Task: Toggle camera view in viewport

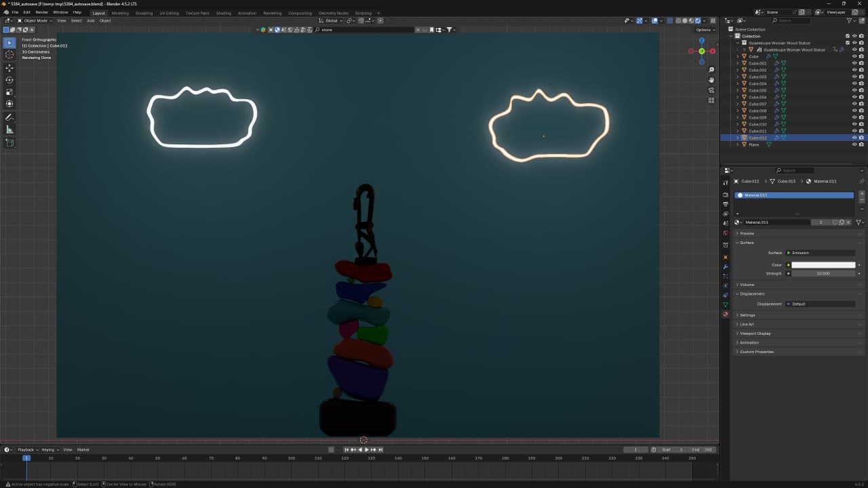Action: click(x=711, y=90)
